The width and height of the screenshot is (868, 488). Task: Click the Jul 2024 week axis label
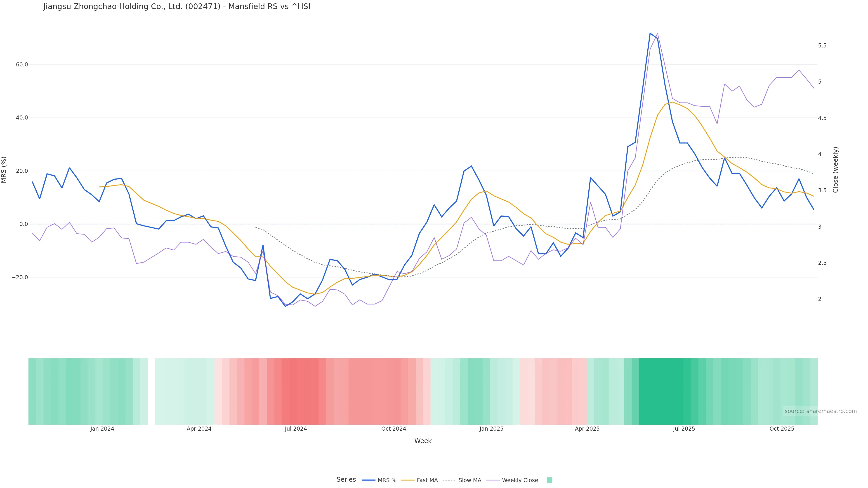295,429
